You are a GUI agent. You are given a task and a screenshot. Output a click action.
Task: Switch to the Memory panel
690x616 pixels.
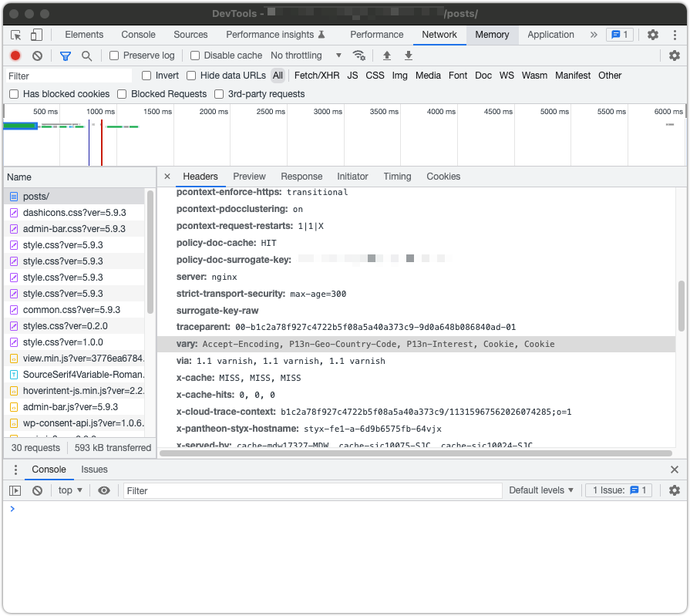tap(492, 35)
